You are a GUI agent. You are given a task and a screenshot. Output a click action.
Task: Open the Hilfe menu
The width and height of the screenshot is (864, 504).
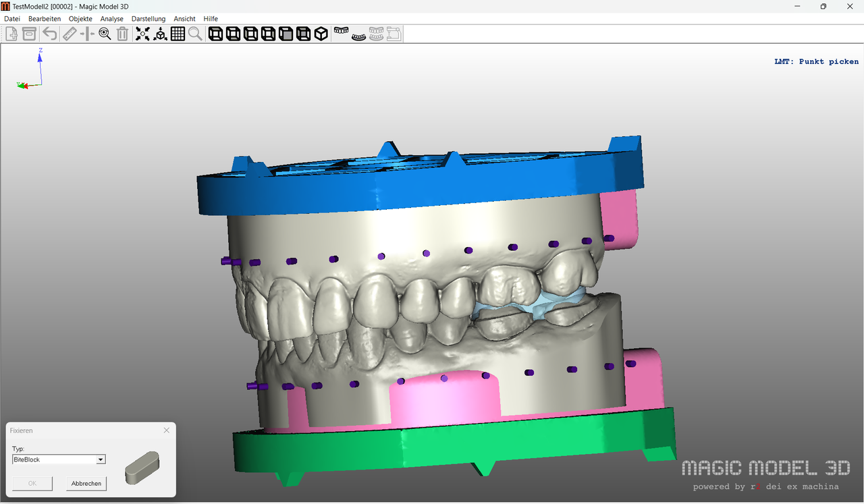[211, 19]
